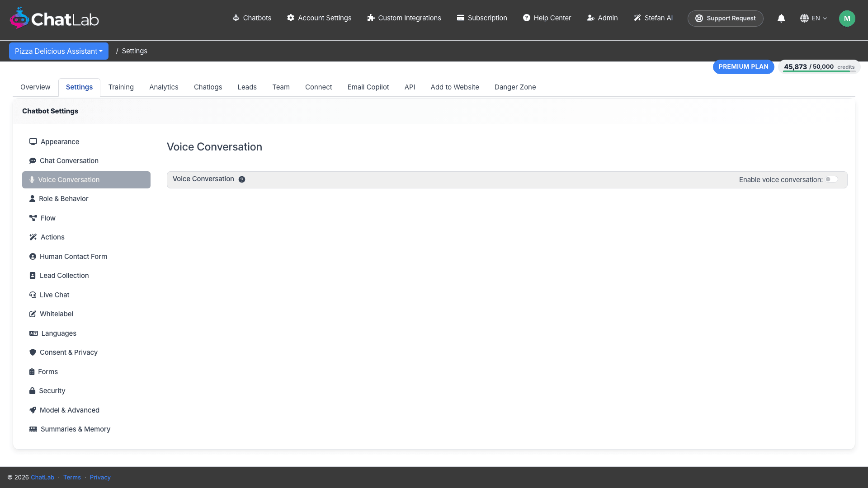Enable the voice conversation toggle
Screen dimensions: 868x488
[x=831, y=179]
